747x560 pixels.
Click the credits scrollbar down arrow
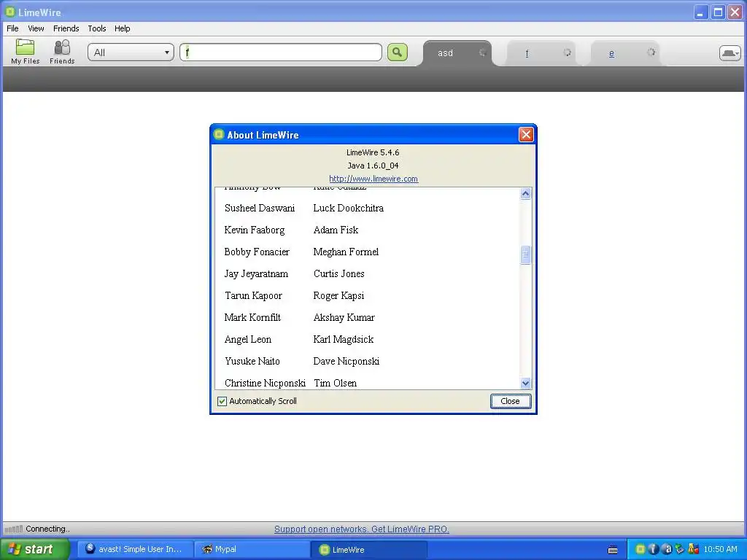coord(525,383)
